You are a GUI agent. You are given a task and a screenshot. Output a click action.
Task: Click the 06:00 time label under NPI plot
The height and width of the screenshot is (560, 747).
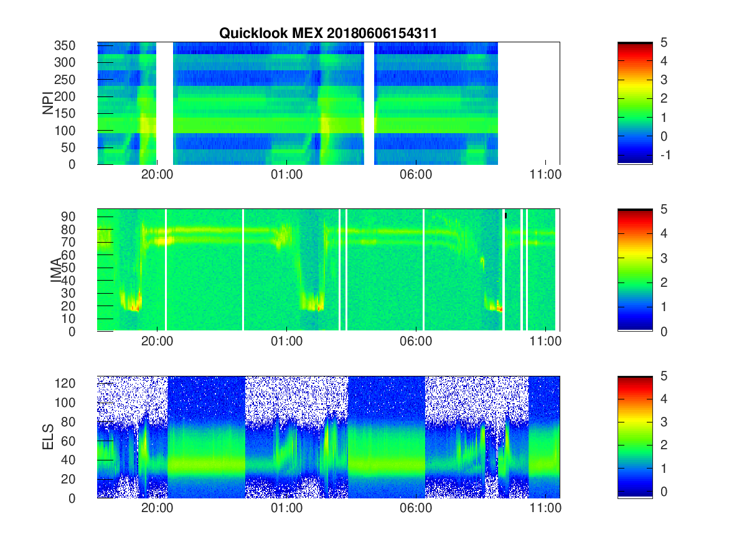pos(416,175)
